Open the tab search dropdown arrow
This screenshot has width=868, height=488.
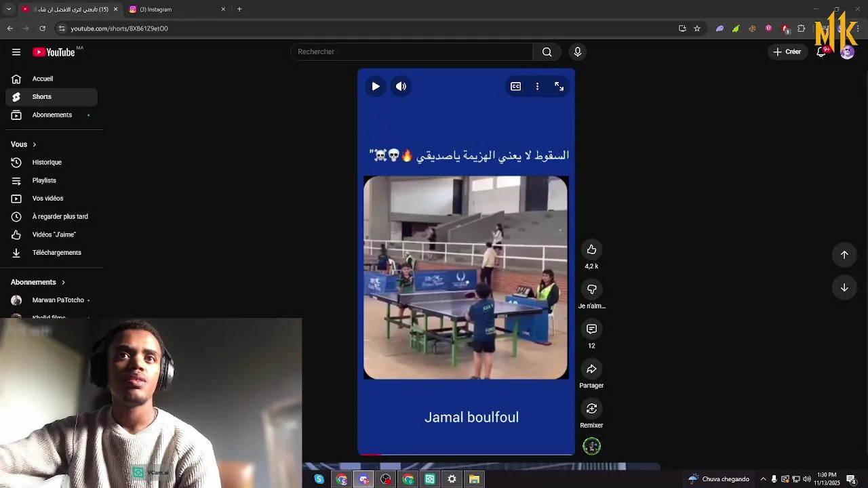click(x=9, y=9)
